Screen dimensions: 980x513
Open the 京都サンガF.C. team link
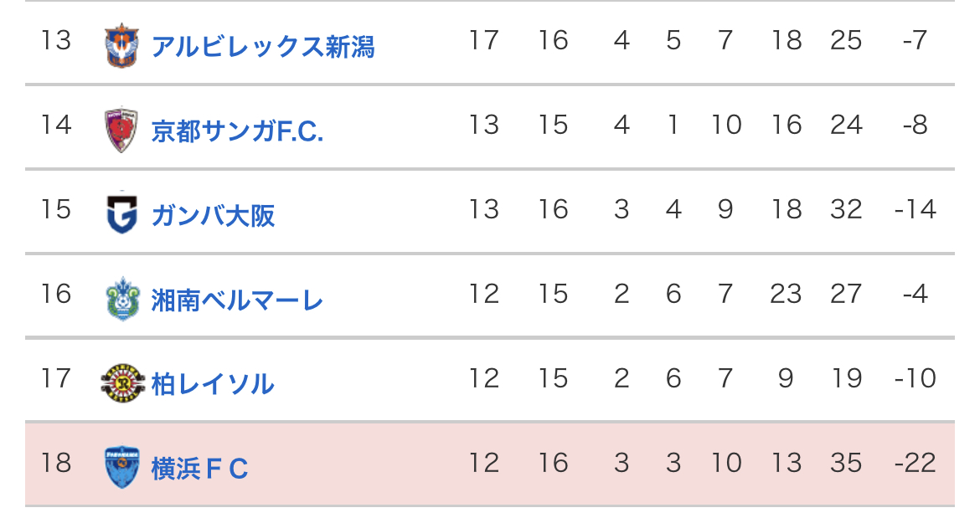[238, 131]
